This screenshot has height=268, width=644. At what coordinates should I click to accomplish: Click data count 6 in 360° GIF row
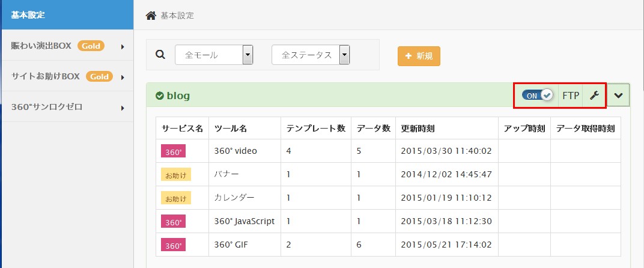click(x=359, y=245)
